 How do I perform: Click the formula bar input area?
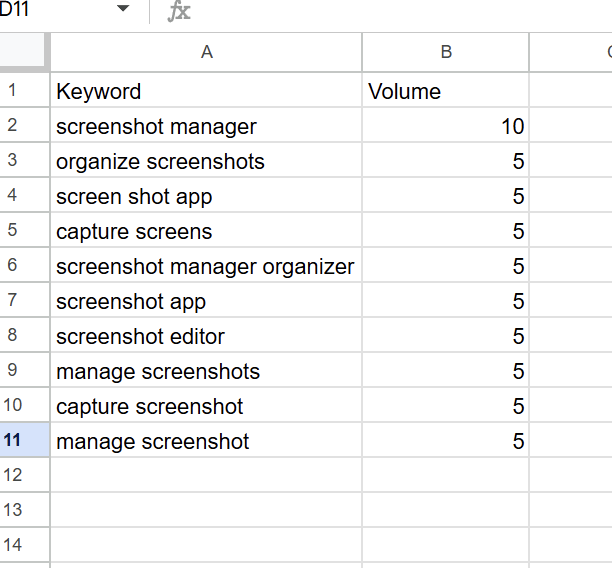click(x=400, y=11)
